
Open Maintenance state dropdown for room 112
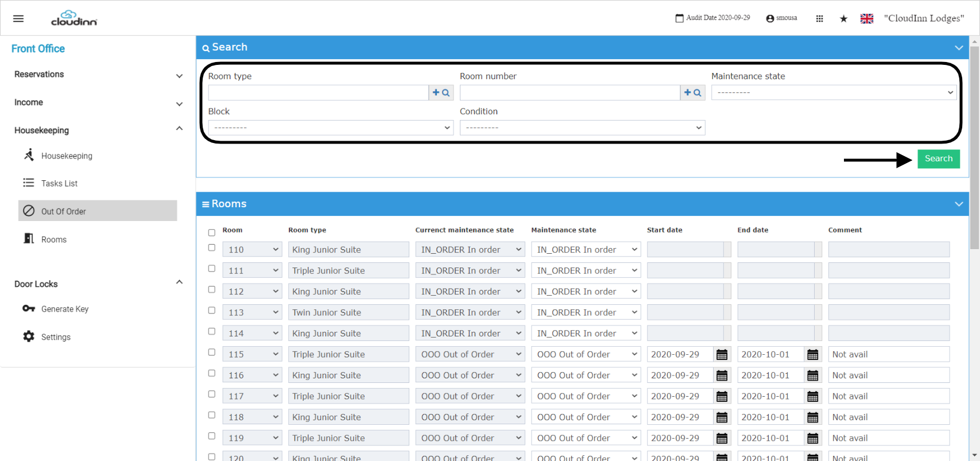click(x=586, y=292)
